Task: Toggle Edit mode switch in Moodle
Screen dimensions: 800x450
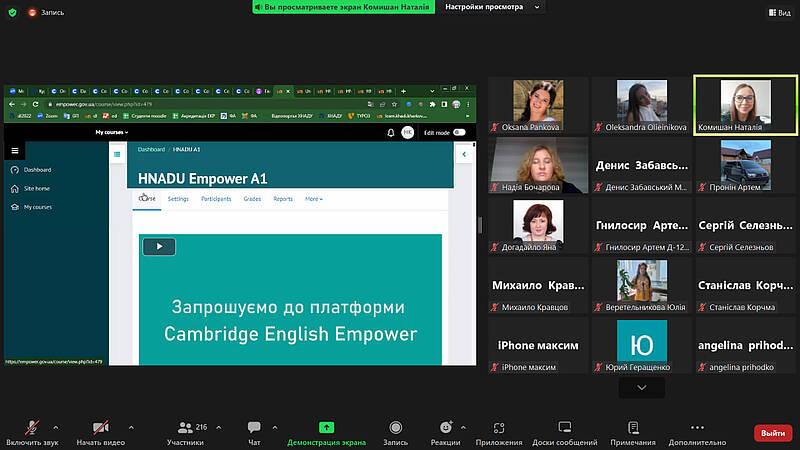Action: pos(459,133)
